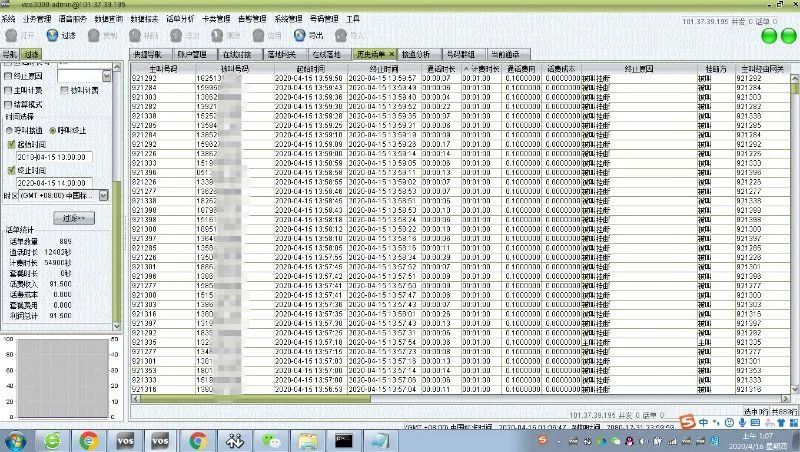
Task: Open the 话单分析 menu
Action: pos(178,19)
